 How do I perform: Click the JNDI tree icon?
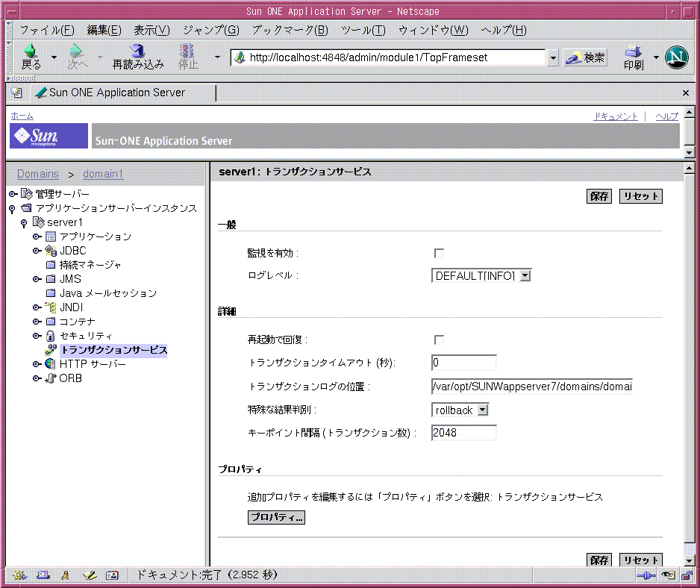[51, 307]
